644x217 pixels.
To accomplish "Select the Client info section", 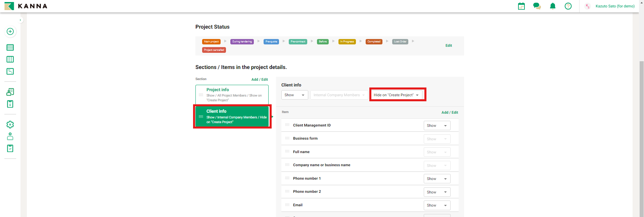I will (x=232, y=116).
